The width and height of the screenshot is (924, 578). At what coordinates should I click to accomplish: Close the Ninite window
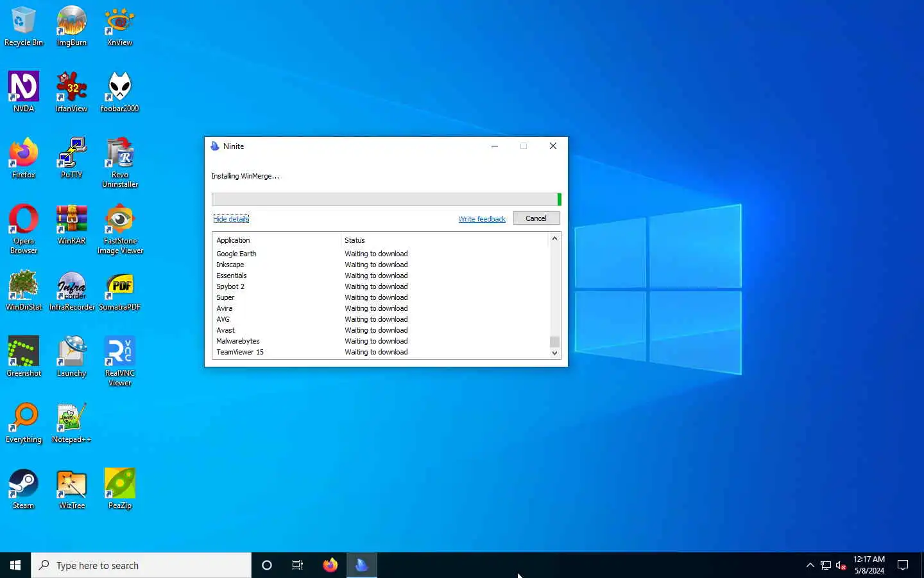point(552,146)
